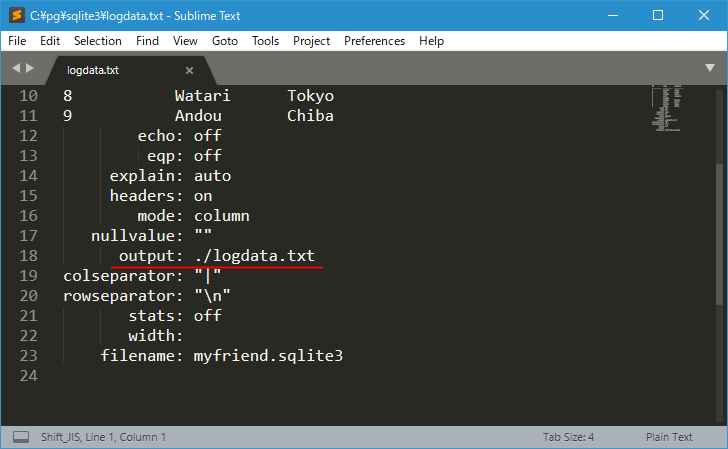Click line number 18 in the gutter
This screenshot has width=728, height=449.
pos(28,256)
